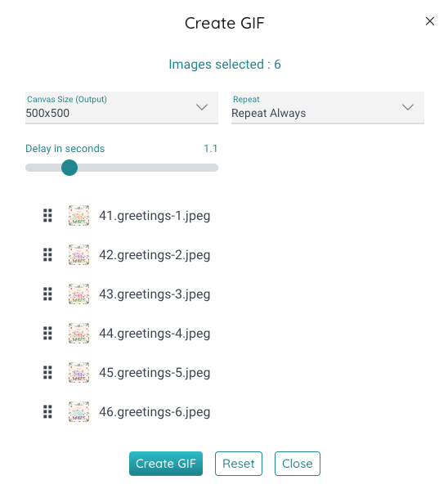Select the 42.greetings-2.jpeg thumbnail
The height and width of the screenshot is (498, 448).
coord(78,254)
